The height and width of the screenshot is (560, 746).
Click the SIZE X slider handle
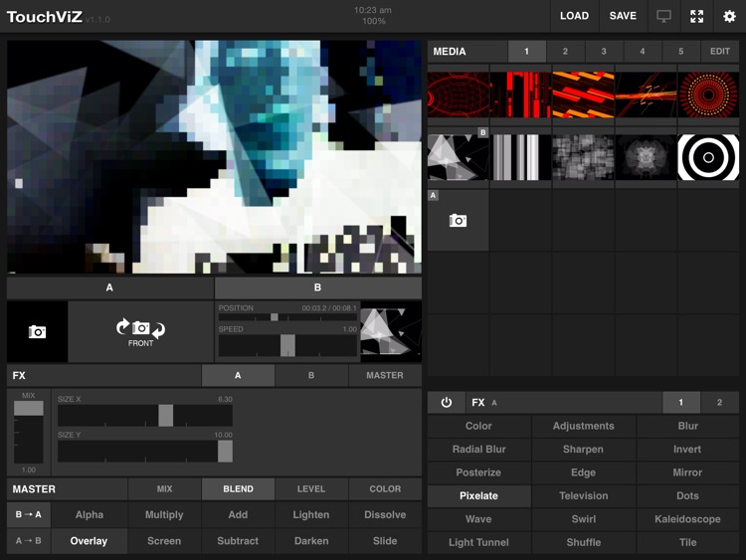pos(165,416)
